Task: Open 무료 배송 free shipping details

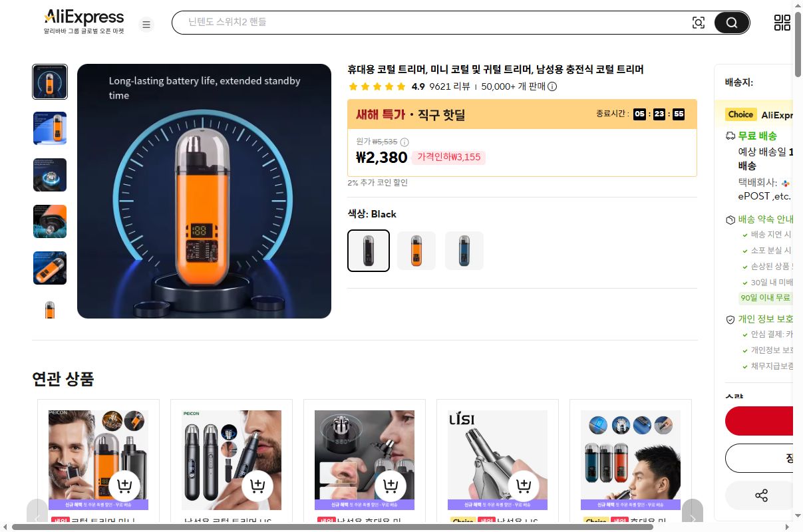Action: [x=758, y=136]
